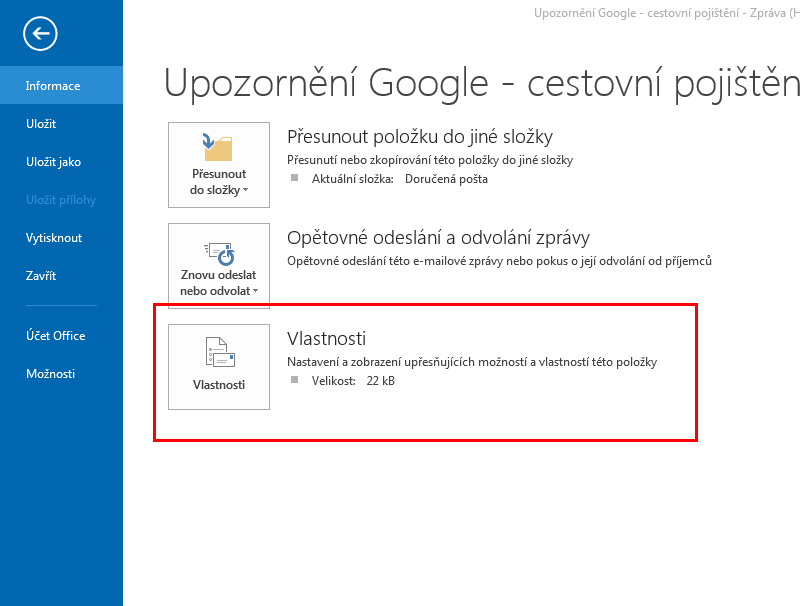Choose Zavřít in the sidebar
This screenshot has width=800, height=606.
click(x=41, y=276)
